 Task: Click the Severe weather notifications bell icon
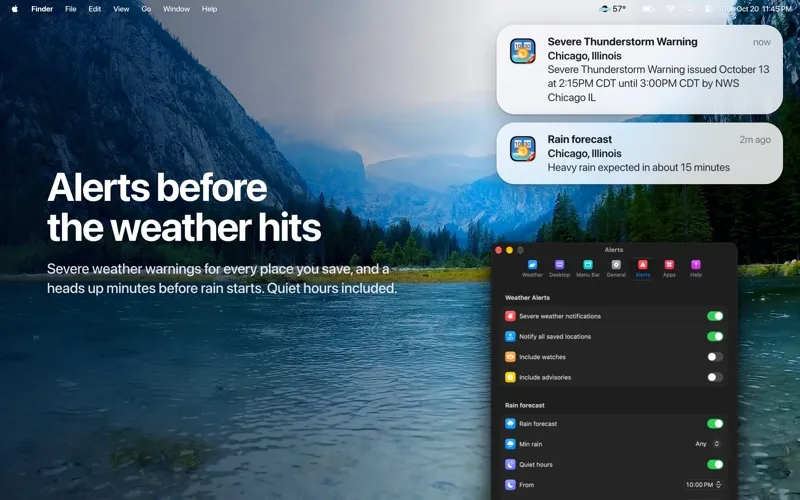click(510, 316)
